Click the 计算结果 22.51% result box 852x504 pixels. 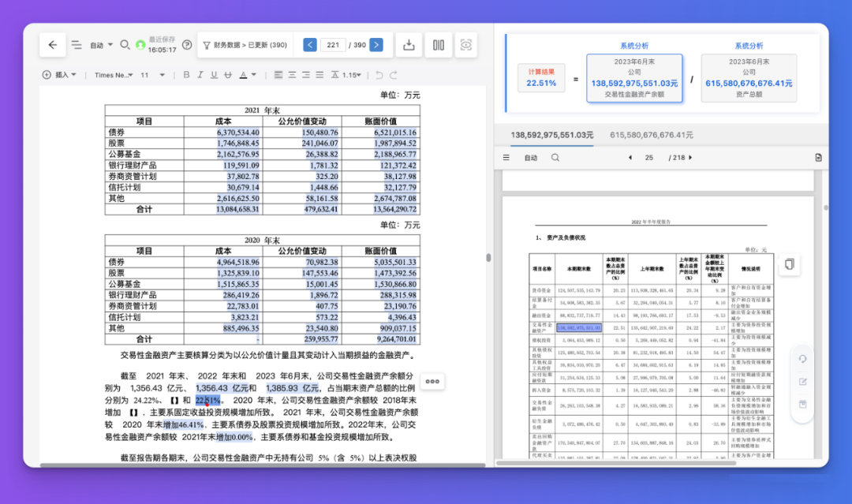point(541,77)
